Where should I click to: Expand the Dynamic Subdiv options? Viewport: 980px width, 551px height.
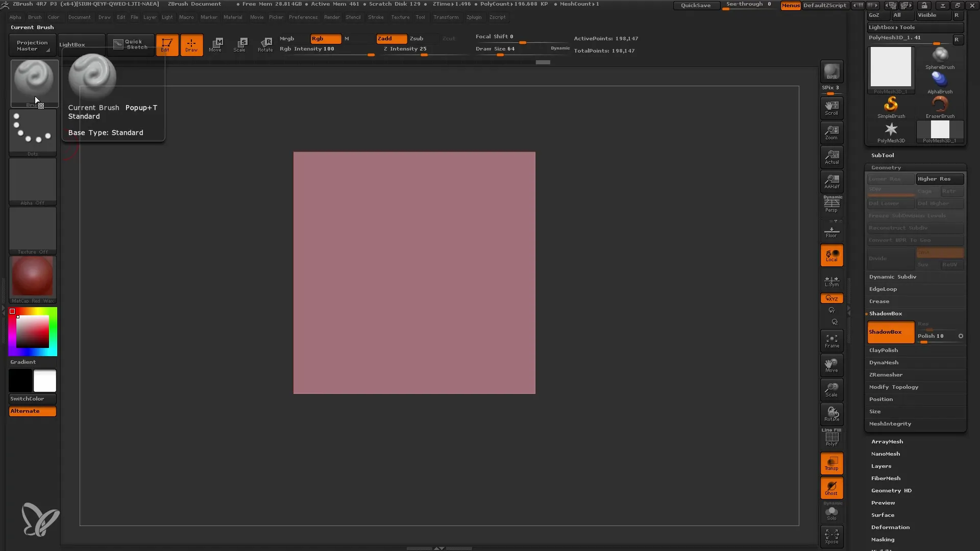[x=893, y=277]
